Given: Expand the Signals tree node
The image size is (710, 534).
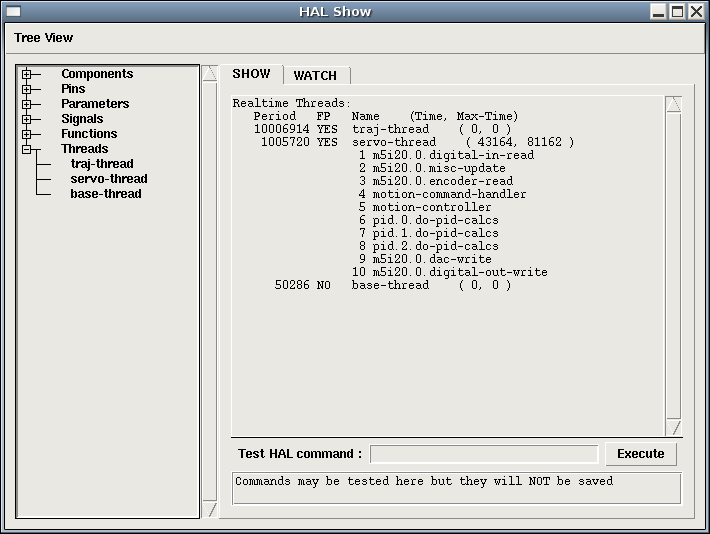Looking at the screenshot, I should pyautogui.click(x=27, y=119).
